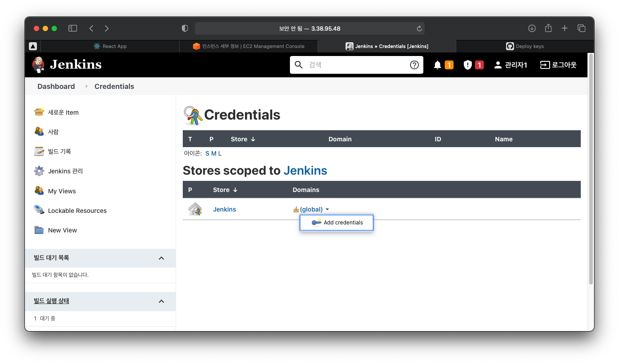Open Safari downloads icon
The width and height of the screenshot is (619, 364).
pyautogui.click(x=532, y=28)
